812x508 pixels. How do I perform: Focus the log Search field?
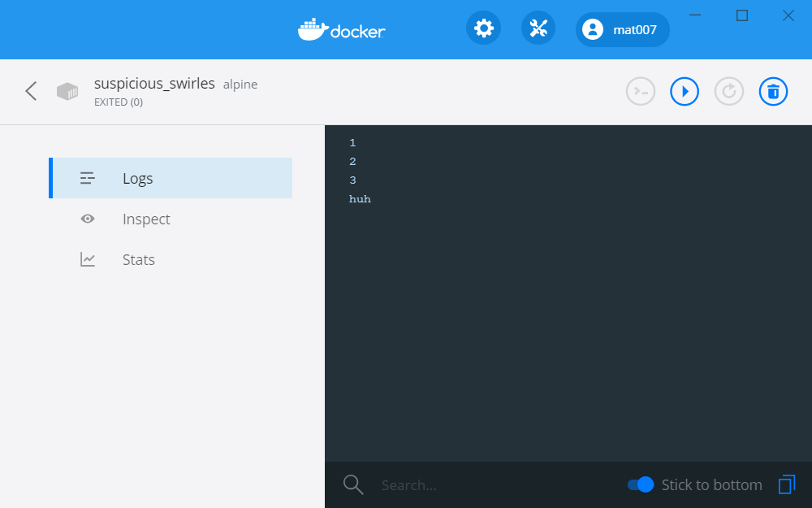click(497, 485)
